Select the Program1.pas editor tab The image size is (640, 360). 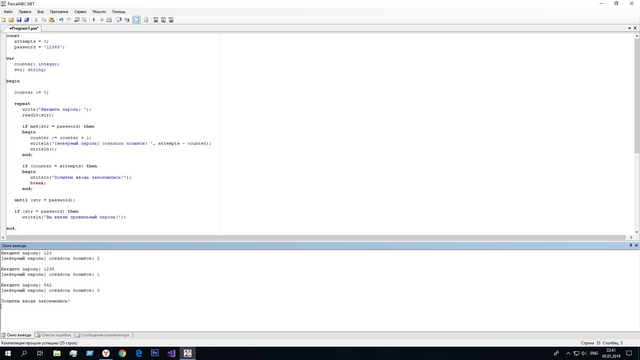pos(24,28)
